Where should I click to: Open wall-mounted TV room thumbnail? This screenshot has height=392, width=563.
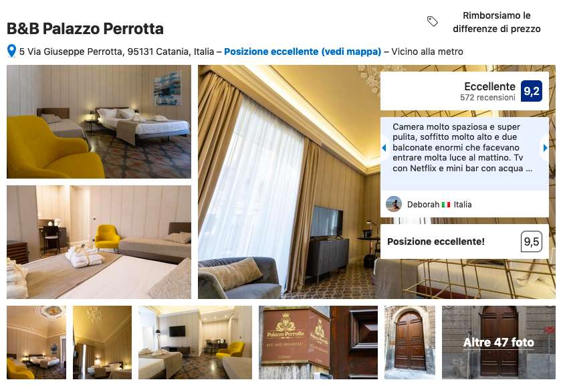[x=195, y=342]
